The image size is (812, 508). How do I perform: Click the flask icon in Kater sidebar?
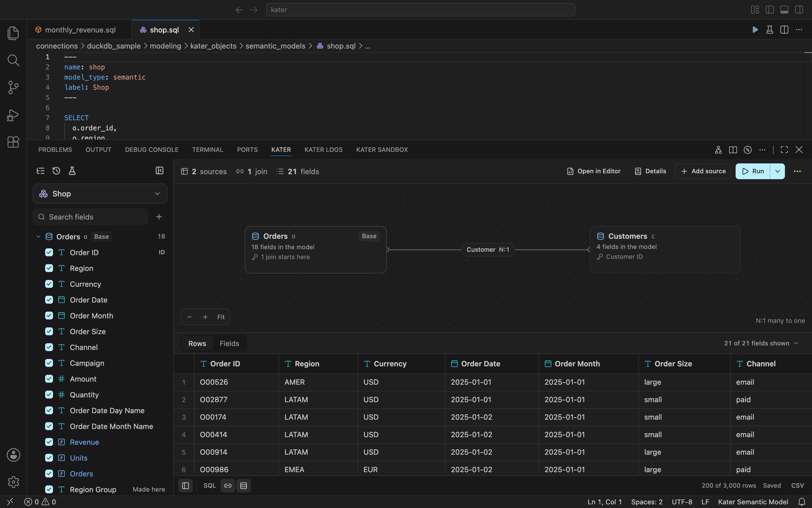[x=72, y=171]
